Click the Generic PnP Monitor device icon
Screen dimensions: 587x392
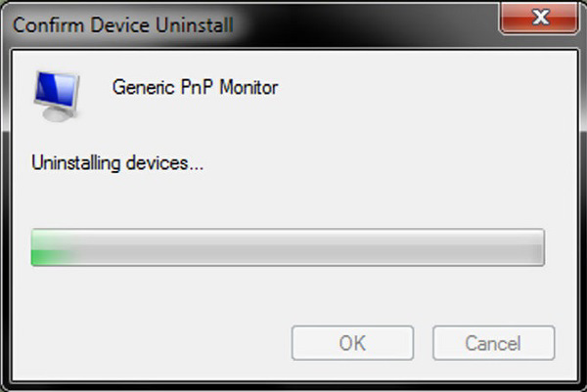[57, 94]
